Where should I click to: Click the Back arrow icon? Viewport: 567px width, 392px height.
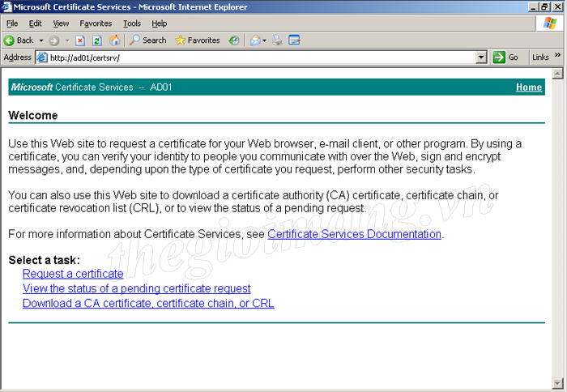(9, 40)
